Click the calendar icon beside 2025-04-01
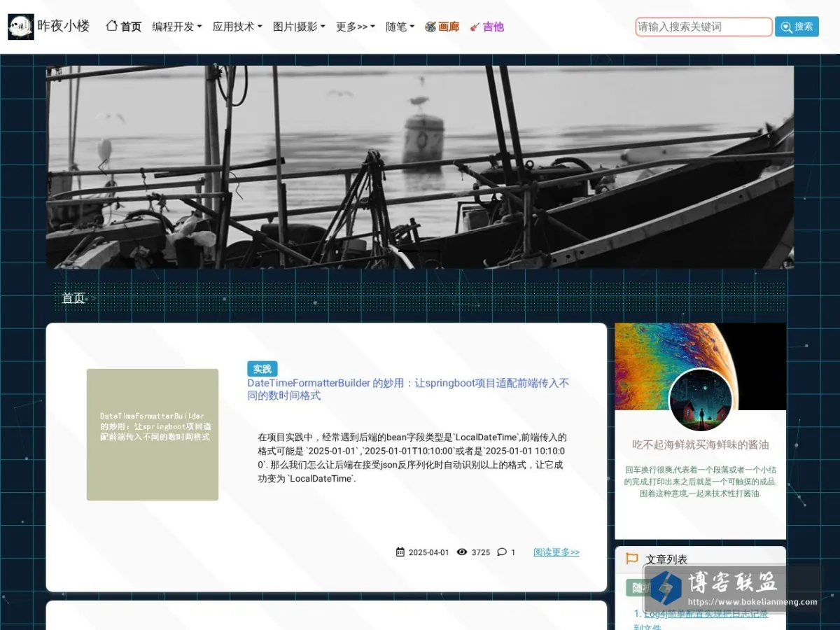This screenshot has height=630, width=840. 400,552
